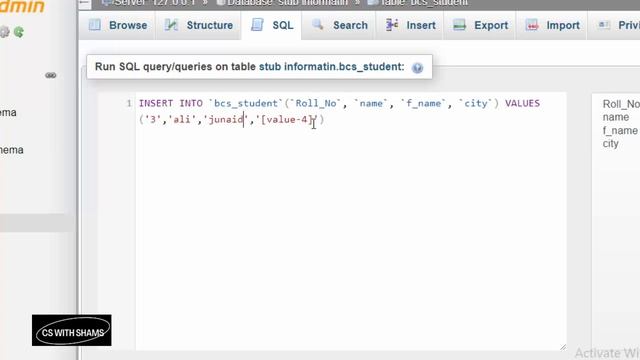Click the green reload navigation icon
640x360 pixels.
coord(18,32)
